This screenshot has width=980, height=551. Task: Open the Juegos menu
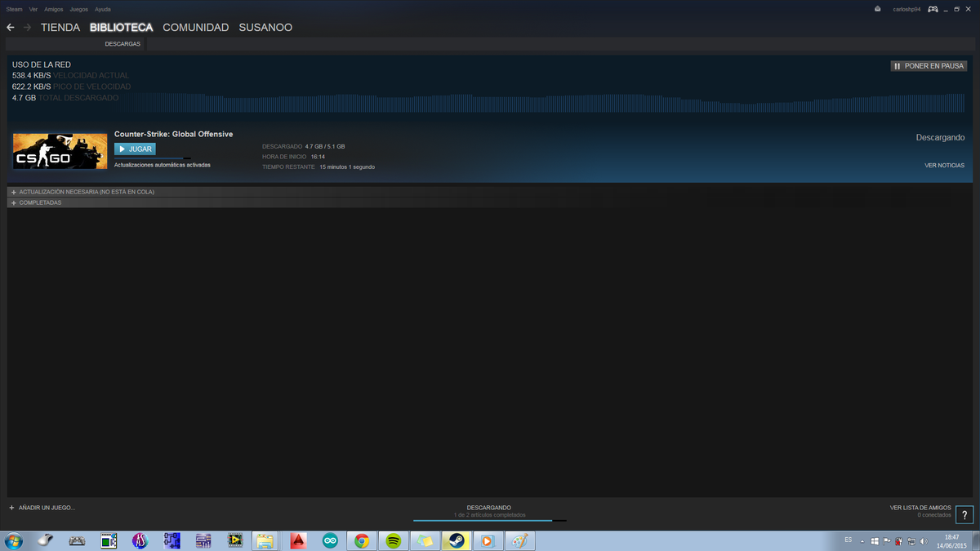coord(78,9)
